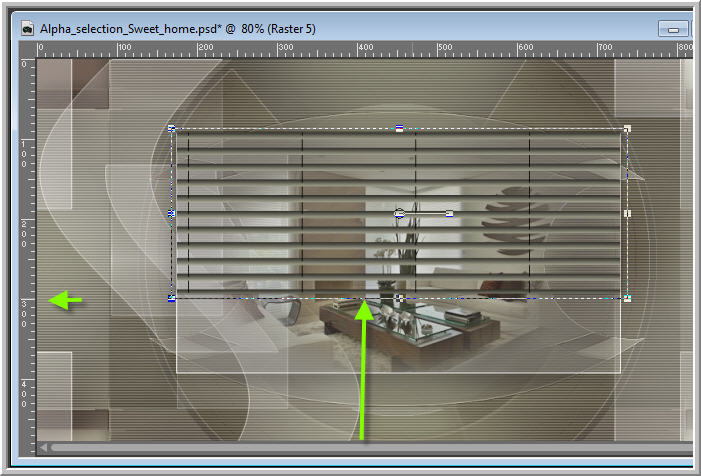Click the 400 mark on vertical ruler
The image size is (701, 476).
(x=24, y=394)
